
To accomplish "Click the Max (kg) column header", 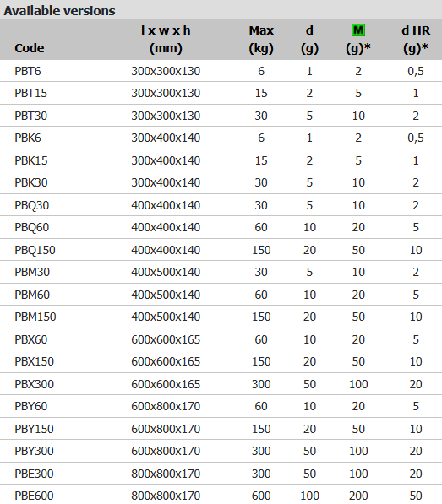I will pyautogui.click(x=261, y=39).
